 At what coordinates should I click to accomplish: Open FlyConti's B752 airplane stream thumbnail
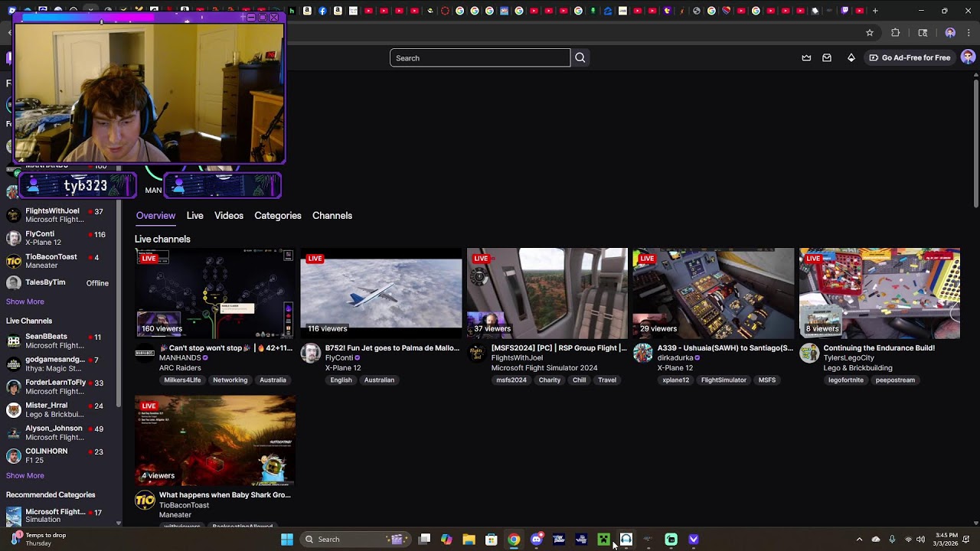click(381, 293)
